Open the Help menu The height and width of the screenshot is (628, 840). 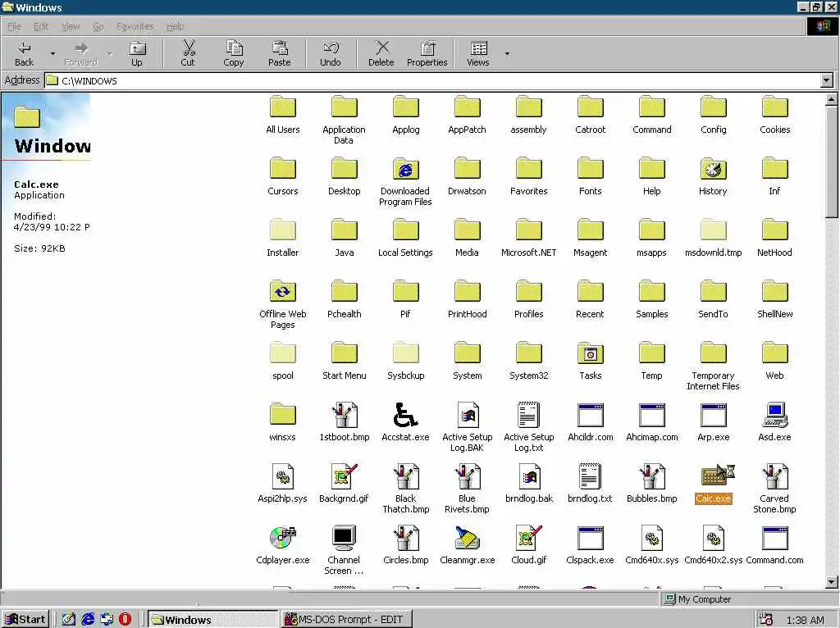176,26
